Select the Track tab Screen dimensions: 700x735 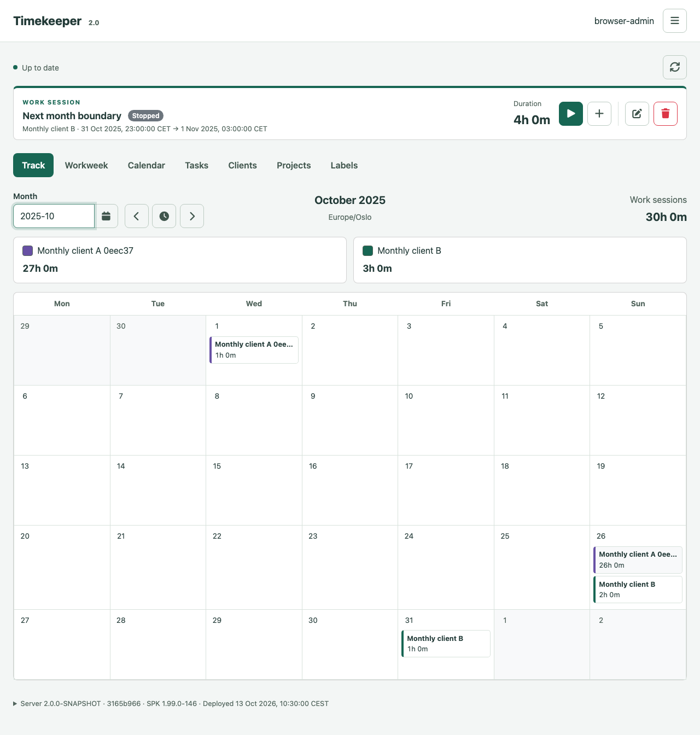pyautogui.click(x=33, y=165)
